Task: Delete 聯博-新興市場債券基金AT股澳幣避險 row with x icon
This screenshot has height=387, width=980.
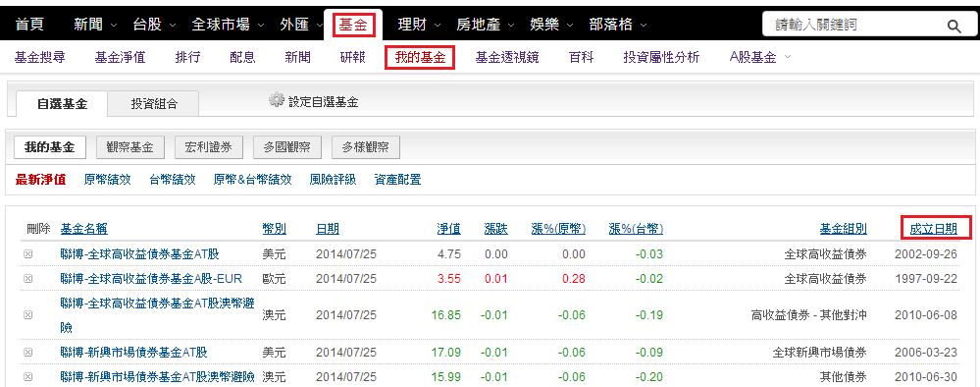Action: pyautogui.click(x=27, y=376)
